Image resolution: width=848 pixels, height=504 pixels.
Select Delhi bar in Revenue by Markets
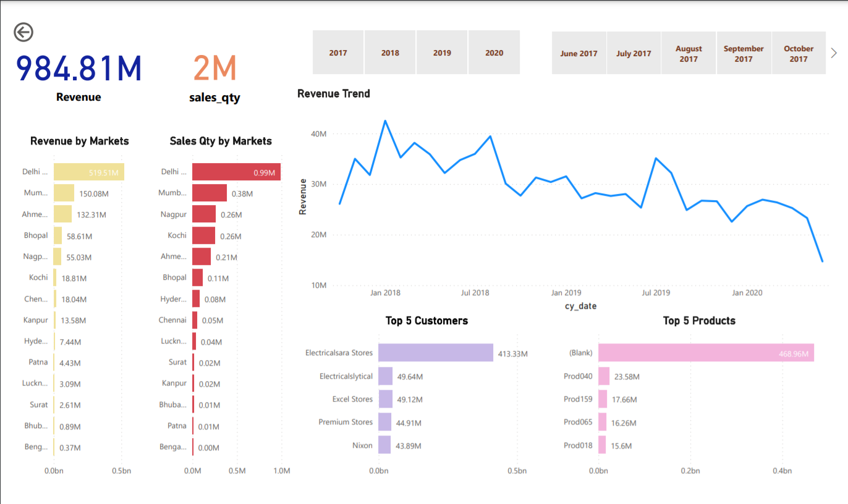(x=89, y=172)
